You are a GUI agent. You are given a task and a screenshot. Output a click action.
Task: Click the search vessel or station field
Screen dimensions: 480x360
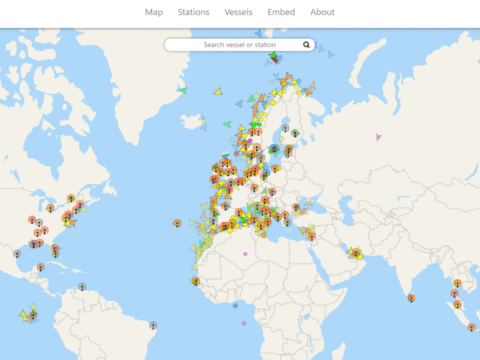pyautogui.click(x=239, y=45)
